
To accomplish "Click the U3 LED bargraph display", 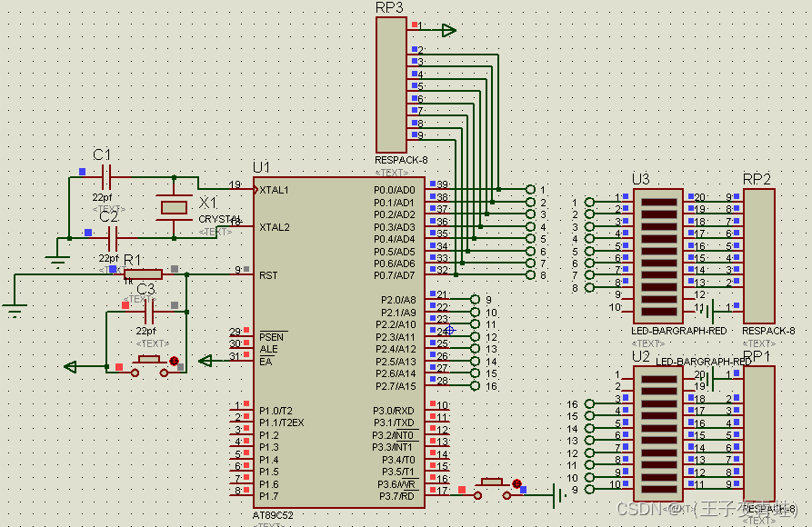I will pos(656,253).
